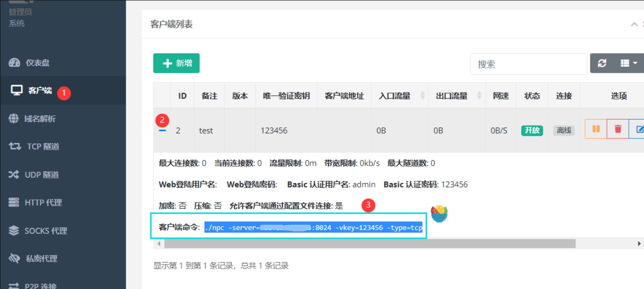Click the monitor icon beside 客户端

point(17,90)
